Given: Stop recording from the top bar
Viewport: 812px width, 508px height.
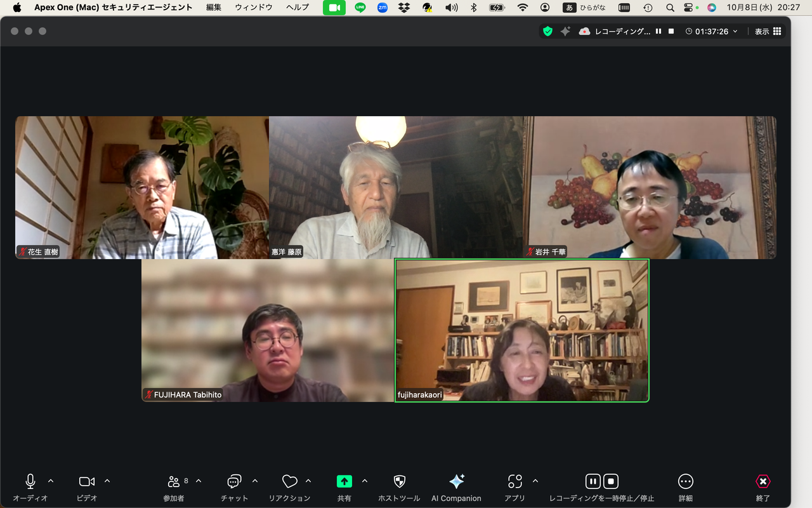Looking at the screenshot, I should point(671,31).
